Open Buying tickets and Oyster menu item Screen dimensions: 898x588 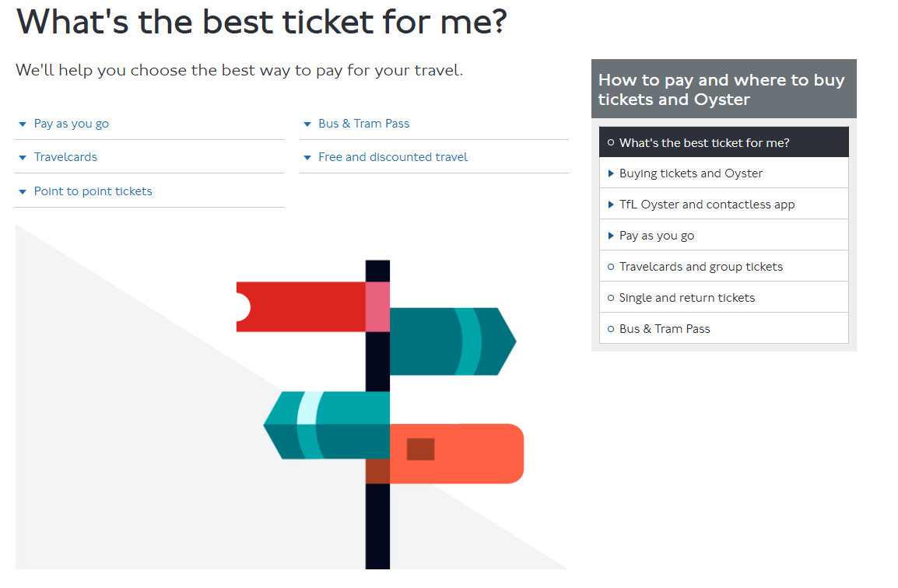(x=691, y=173)
